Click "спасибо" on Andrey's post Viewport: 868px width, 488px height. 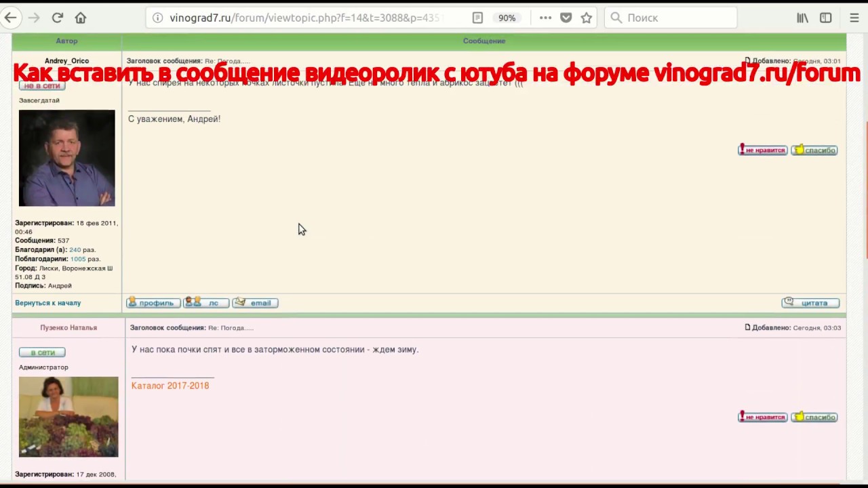(814, 150)
